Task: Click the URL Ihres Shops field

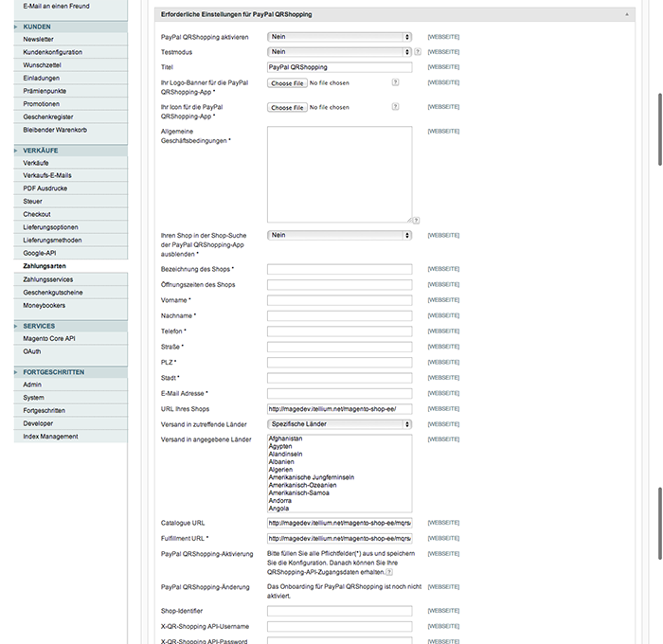Action: coord(339,409)
